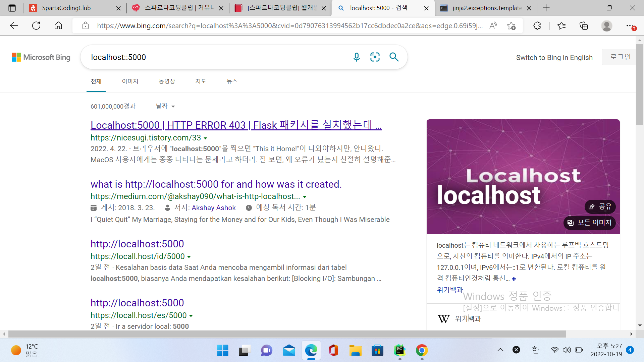The height and width of the screenshot is (362, 644).
Task: Activate Read Aloud in address bar
Action: [493, 25]
